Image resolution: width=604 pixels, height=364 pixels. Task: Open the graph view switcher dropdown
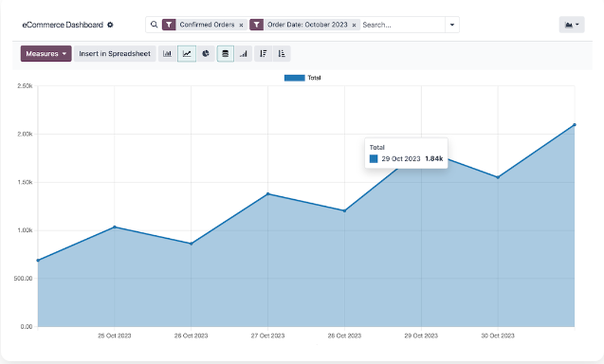click(x=572, y=25)
